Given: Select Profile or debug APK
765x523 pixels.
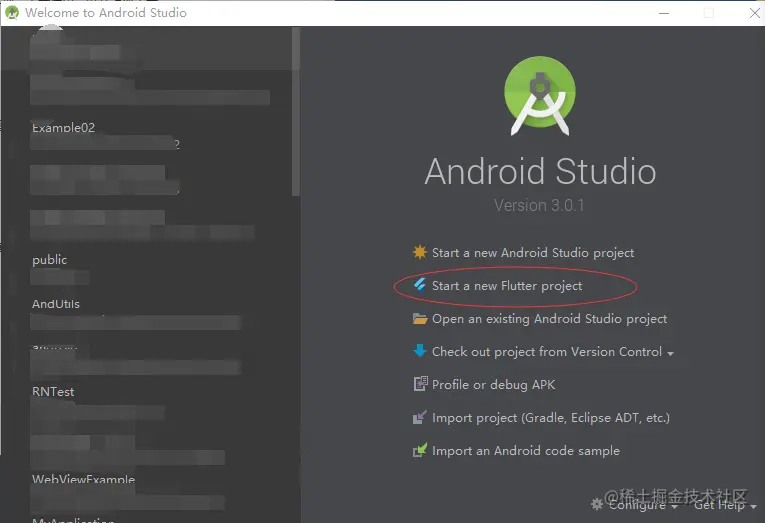Looking at the screenshot, I should [x=493, y=385].
